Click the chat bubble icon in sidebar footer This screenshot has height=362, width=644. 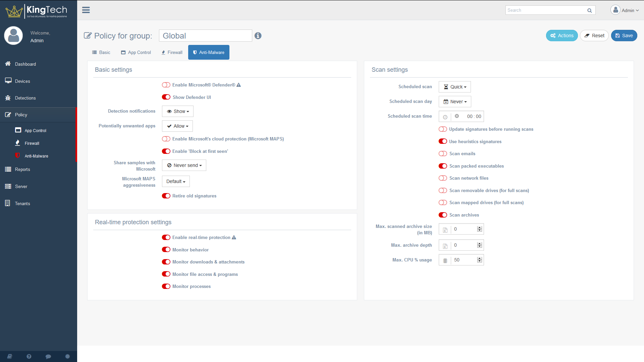(48, 356)
